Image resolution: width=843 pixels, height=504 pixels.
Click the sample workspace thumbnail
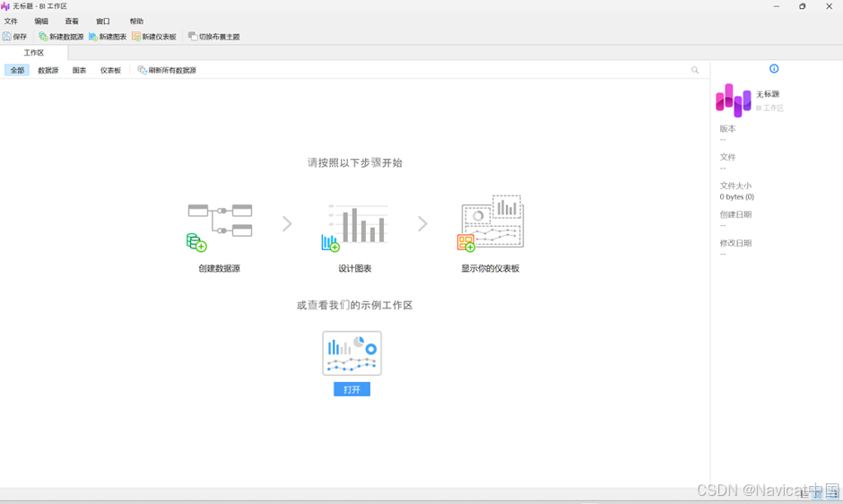[x=352, y=353]
